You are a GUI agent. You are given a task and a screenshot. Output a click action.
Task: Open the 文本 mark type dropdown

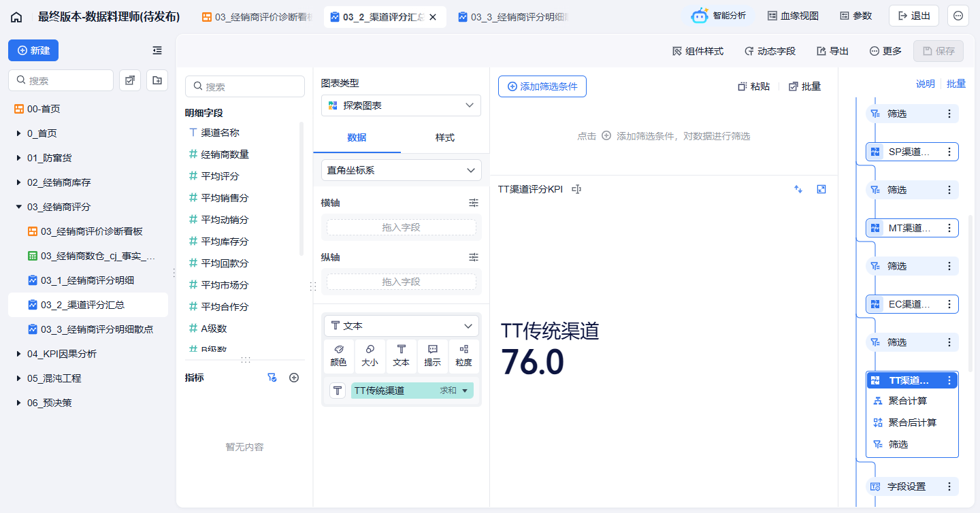click(x=401, y=326)
